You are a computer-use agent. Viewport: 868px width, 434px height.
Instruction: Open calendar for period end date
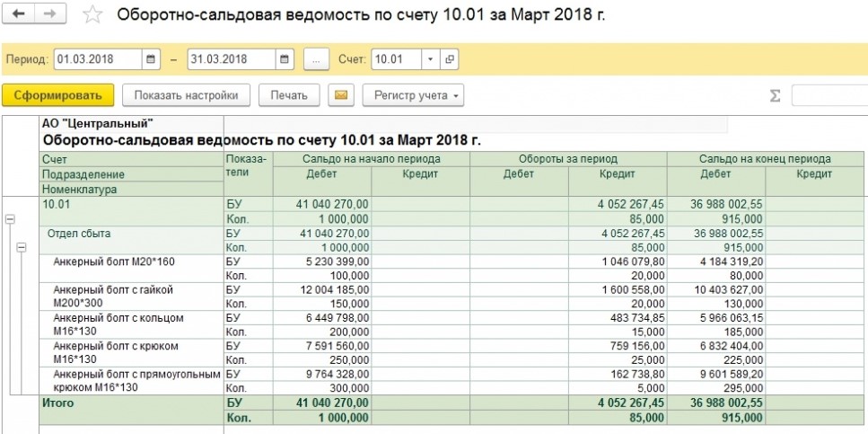click(x=285, y=59)
